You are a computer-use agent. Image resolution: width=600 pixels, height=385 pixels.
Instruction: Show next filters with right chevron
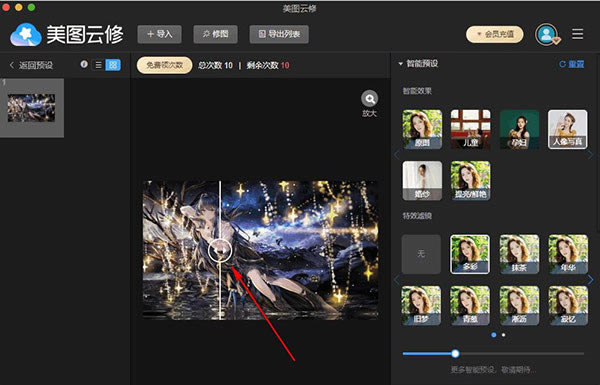(x=591, y=280)
